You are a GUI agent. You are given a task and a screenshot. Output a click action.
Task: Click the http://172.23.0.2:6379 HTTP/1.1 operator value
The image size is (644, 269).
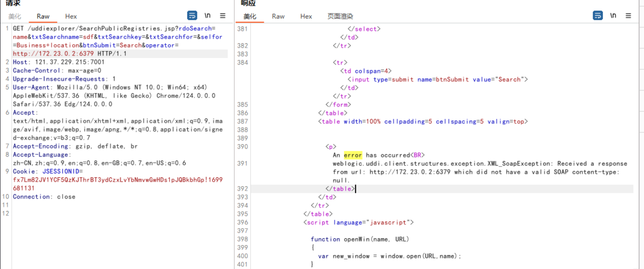(70, 54)
